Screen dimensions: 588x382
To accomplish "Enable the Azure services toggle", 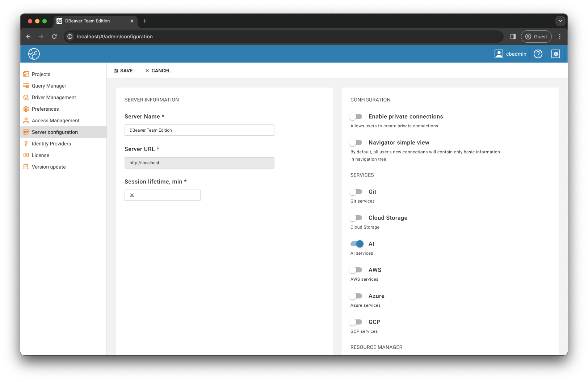I will coord(356,296).
